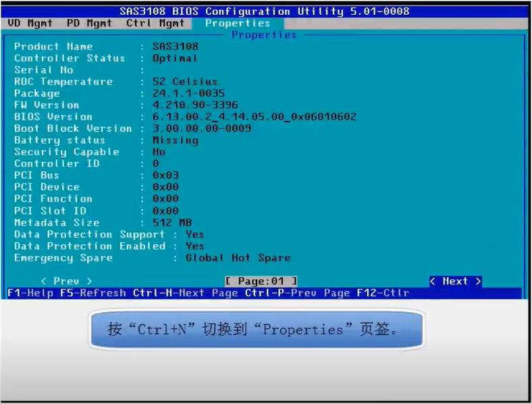532x404 pixels.
Task: Click the Properties tab
Action: pos(238,23)
